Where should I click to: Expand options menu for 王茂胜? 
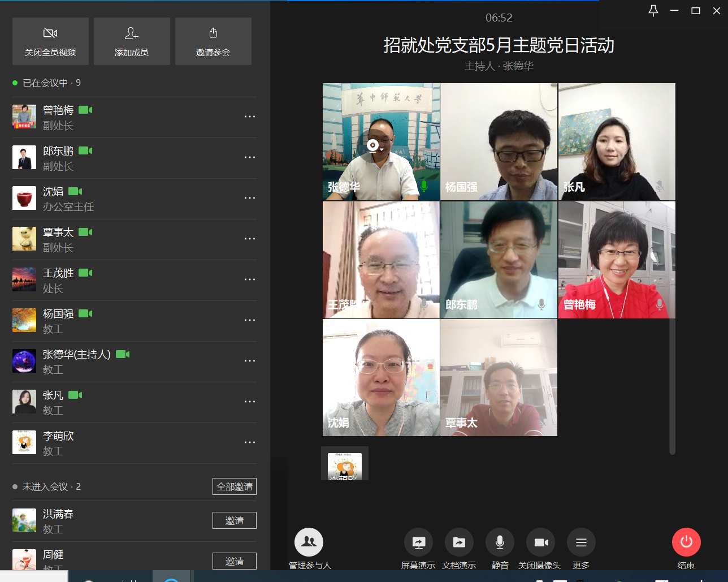point(250,279)
